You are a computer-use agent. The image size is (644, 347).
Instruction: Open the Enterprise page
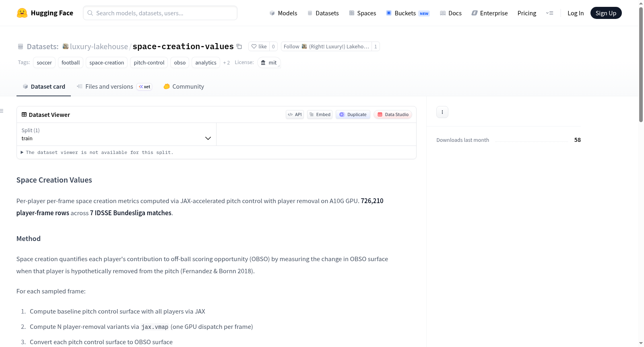tap(489, 13)
